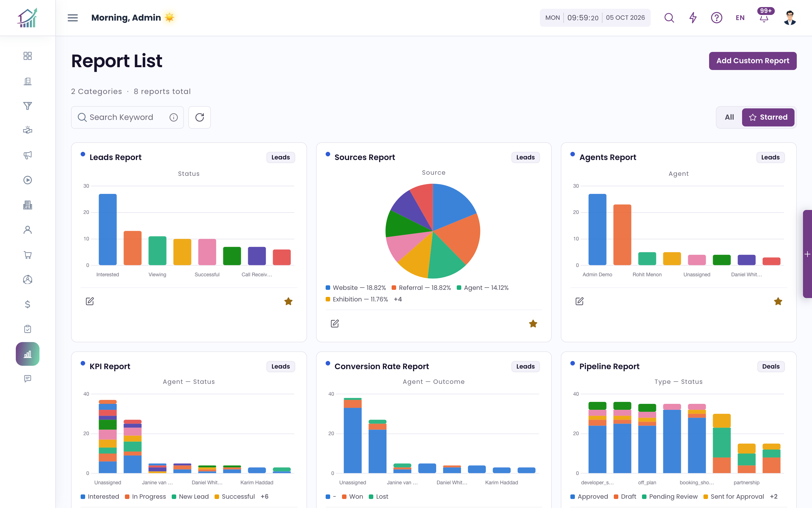Open the reports bar-chart sidebar icon

28,354
